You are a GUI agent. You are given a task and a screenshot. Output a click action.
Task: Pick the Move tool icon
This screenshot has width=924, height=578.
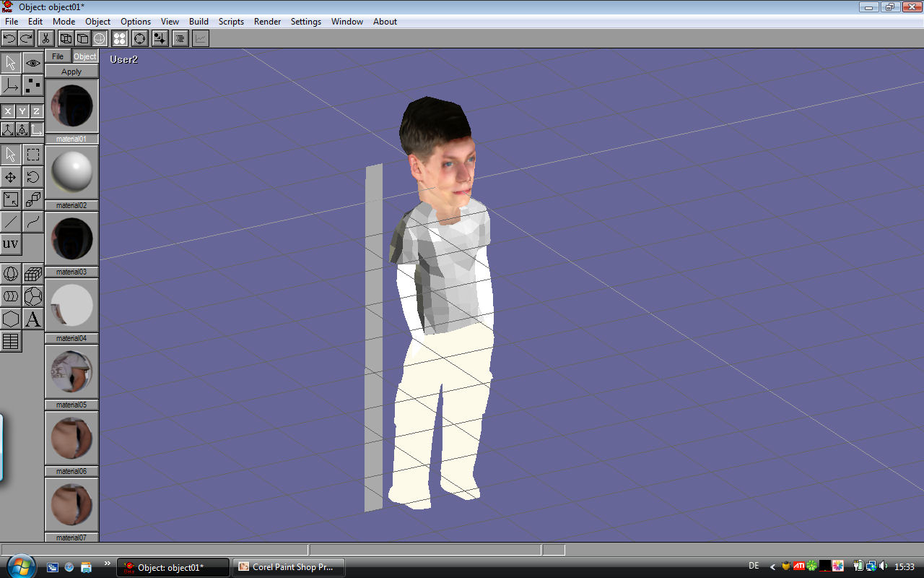pos(11,177)
